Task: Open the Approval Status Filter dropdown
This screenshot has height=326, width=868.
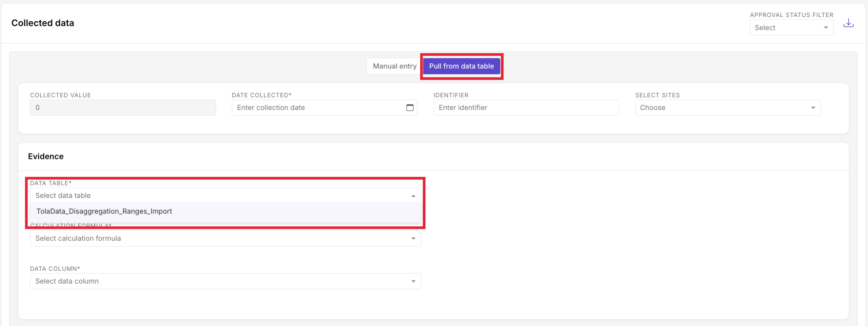Action: (x=791, y=28)
